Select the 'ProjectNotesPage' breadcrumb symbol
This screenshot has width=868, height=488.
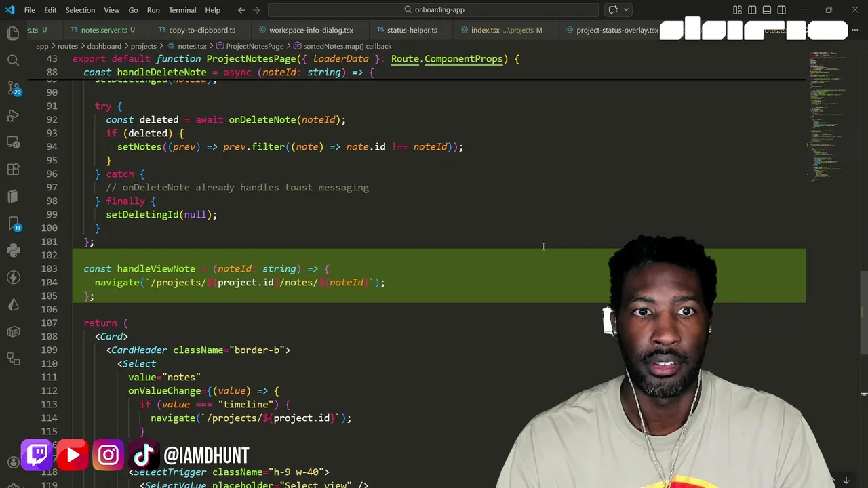[254, 46]
